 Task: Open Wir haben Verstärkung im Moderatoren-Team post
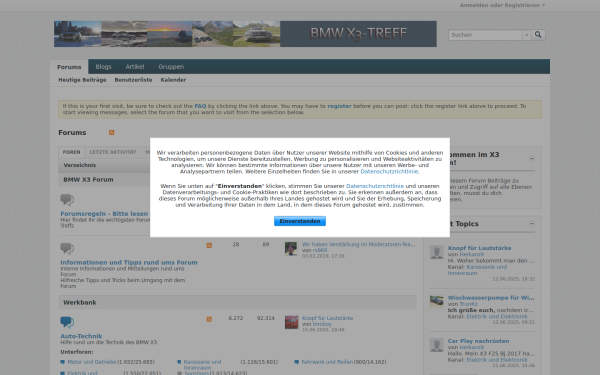358,244
